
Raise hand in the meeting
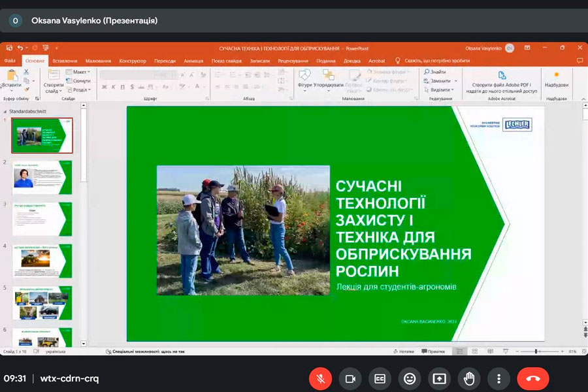pos(469,378)
